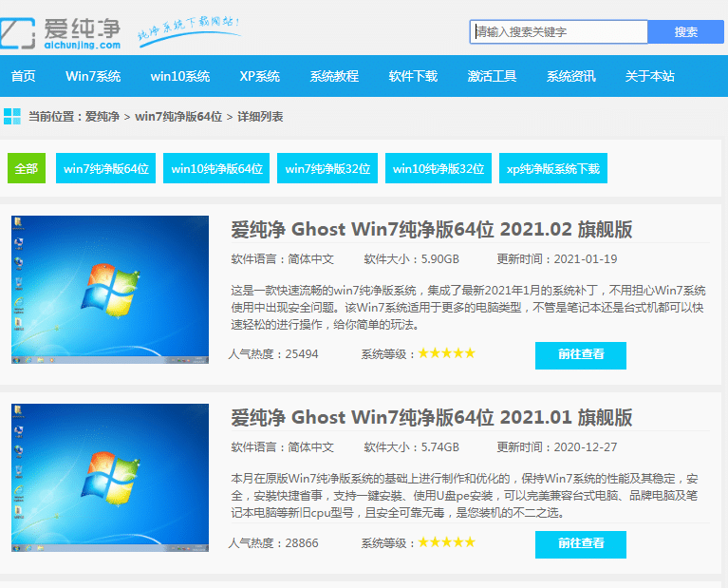
Task: Click the star rating of 2021.01 release
Action: click(447, 542)
